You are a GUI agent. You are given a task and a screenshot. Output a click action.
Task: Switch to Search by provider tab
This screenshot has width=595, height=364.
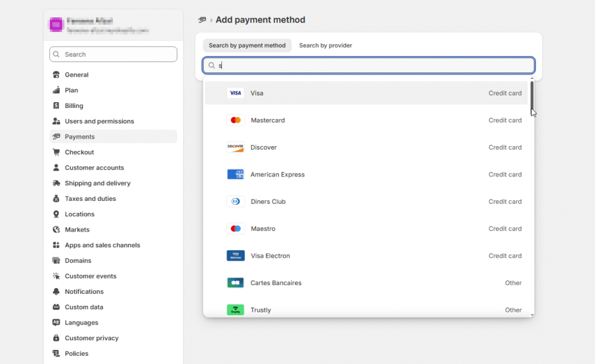[x=325, y=45]
